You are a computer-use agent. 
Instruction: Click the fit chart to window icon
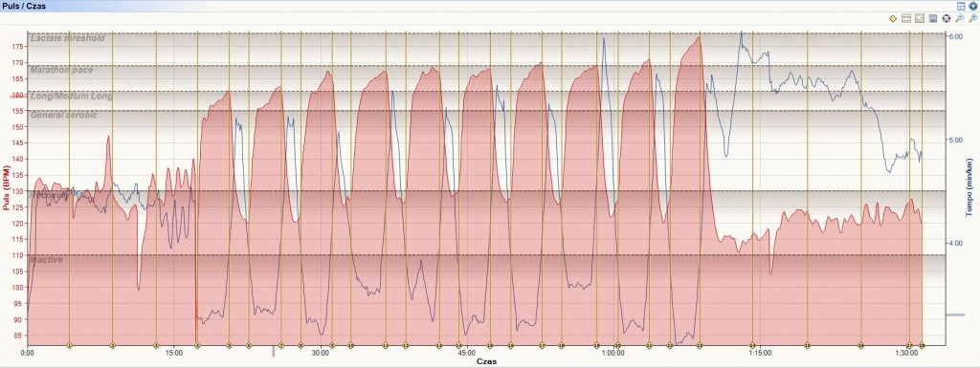(947, 18)
